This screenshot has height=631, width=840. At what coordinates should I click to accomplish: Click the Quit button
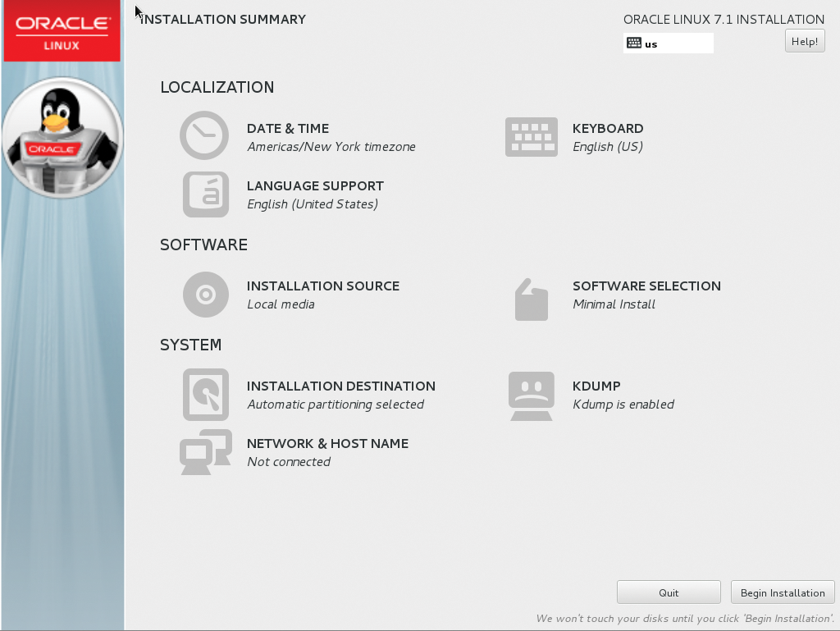point(669,592)
